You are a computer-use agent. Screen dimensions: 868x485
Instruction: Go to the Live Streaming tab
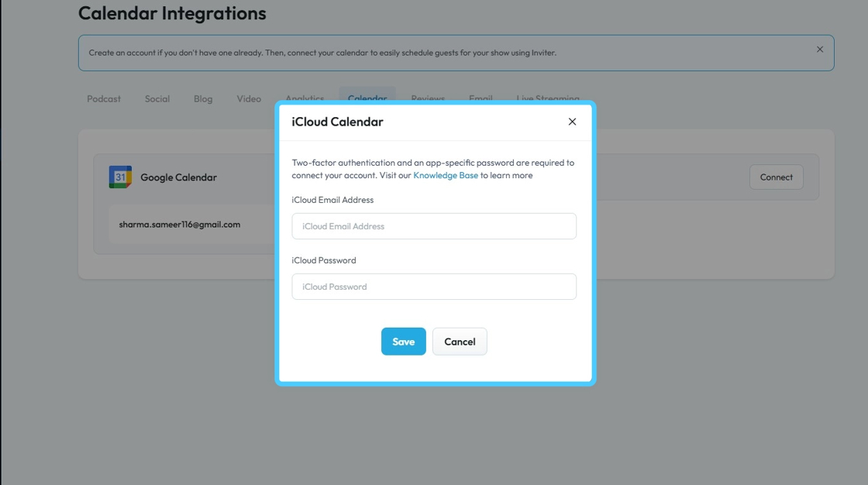[x=547, y=98]
